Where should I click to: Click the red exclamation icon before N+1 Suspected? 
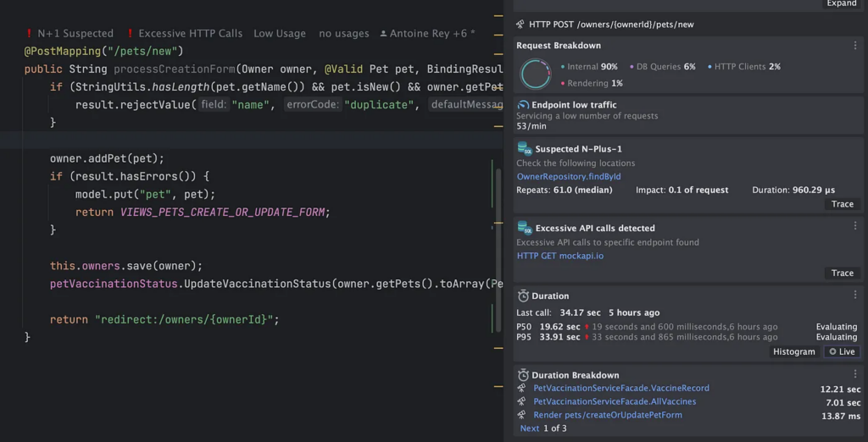click(28, 34)
